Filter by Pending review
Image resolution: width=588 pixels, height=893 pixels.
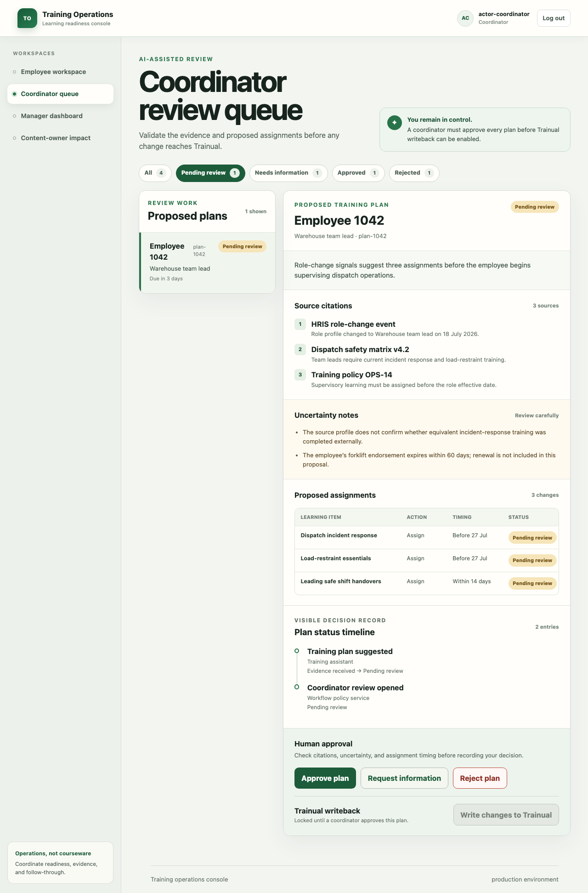[210, 173]
